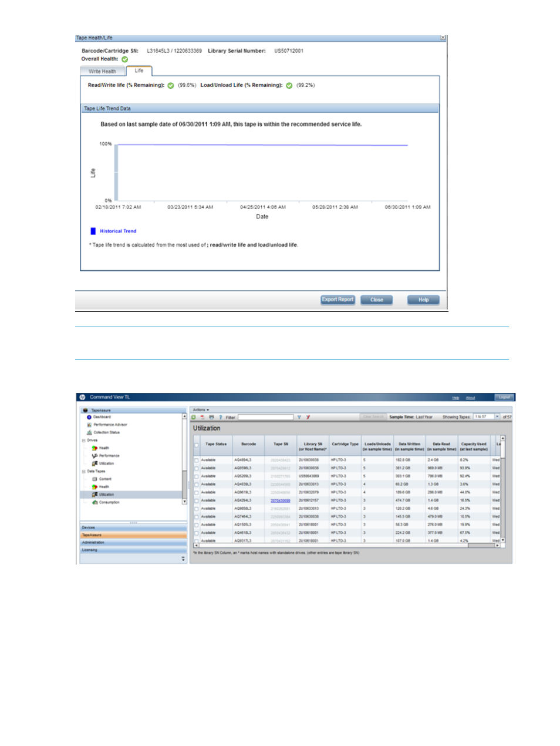560x746 pixels.
Task: Click the Overall Health green check icon
Action: (x=124, y=59)
